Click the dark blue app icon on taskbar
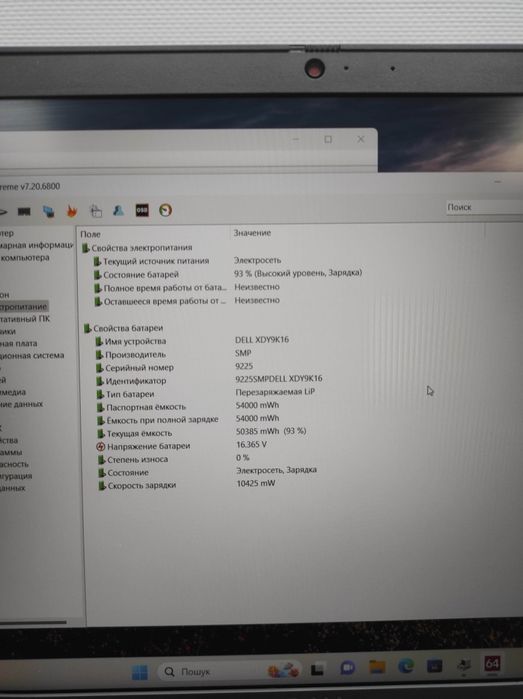Screen dimensions: 523x699 tap(434, 666)
